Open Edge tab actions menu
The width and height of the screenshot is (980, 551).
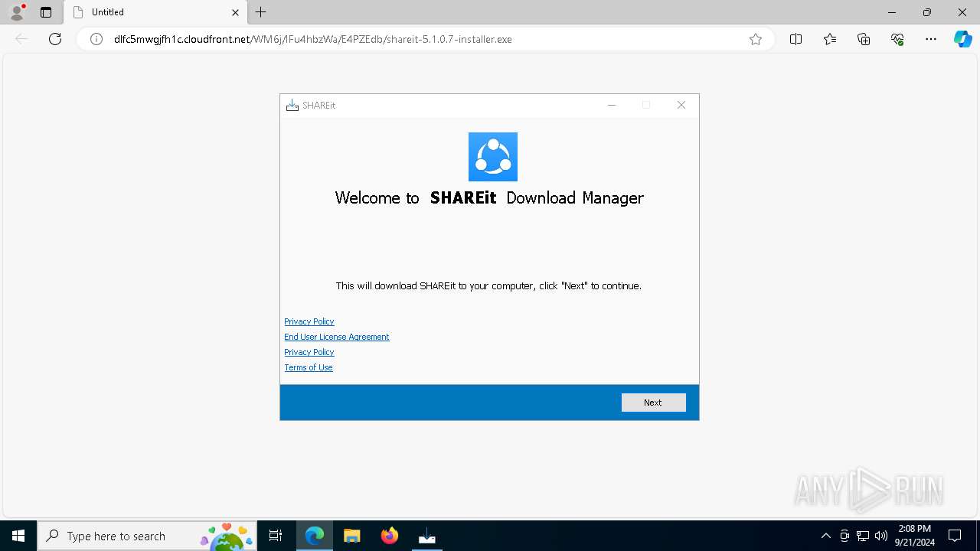(x=46, y=12)
